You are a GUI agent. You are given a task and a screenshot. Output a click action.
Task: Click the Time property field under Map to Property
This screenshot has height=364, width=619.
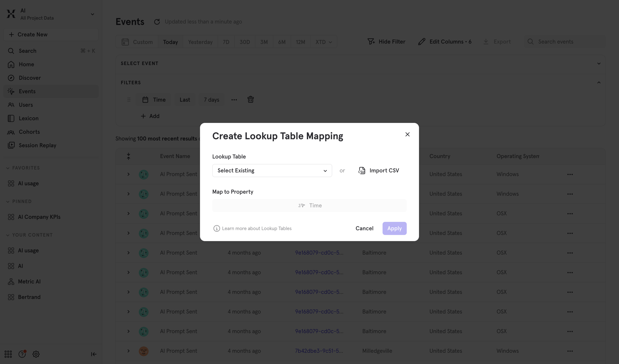[309, 205]
